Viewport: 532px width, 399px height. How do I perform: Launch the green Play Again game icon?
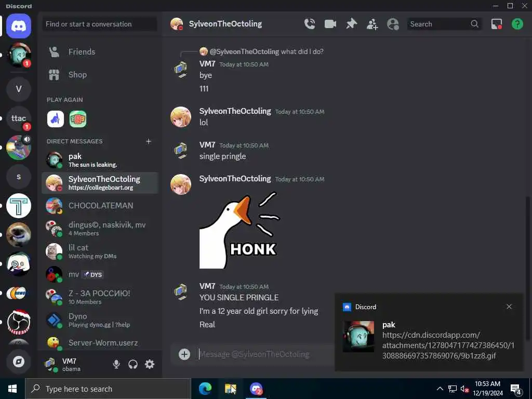pos(78,119)
